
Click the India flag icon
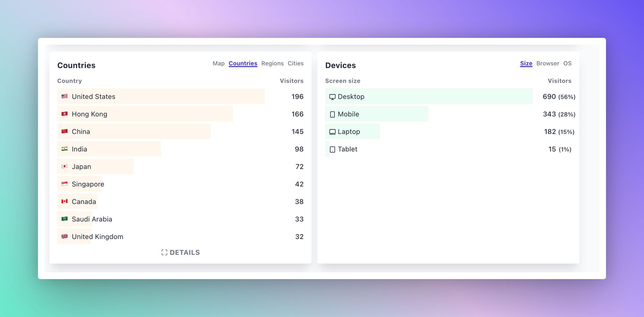point(64,149)
